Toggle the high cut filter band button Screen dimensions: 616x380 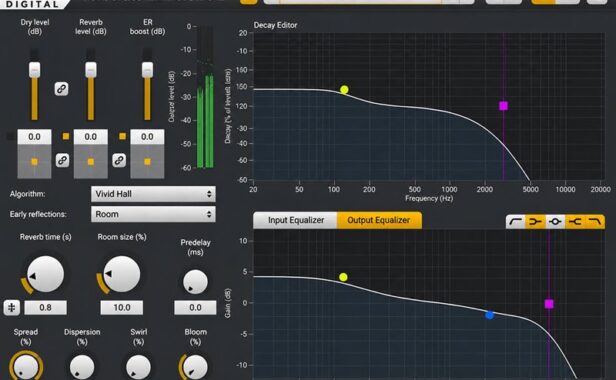pos(595,222)
